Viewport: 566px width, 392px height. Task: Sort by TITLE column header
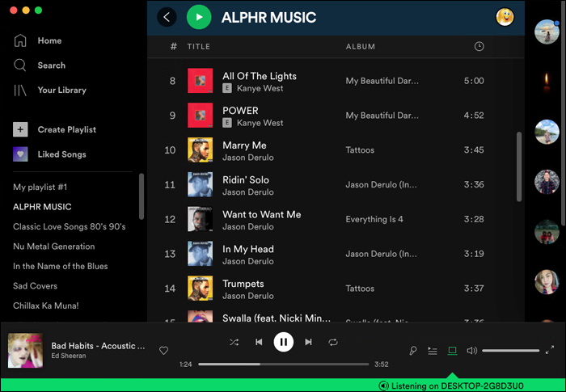point(199,47)
